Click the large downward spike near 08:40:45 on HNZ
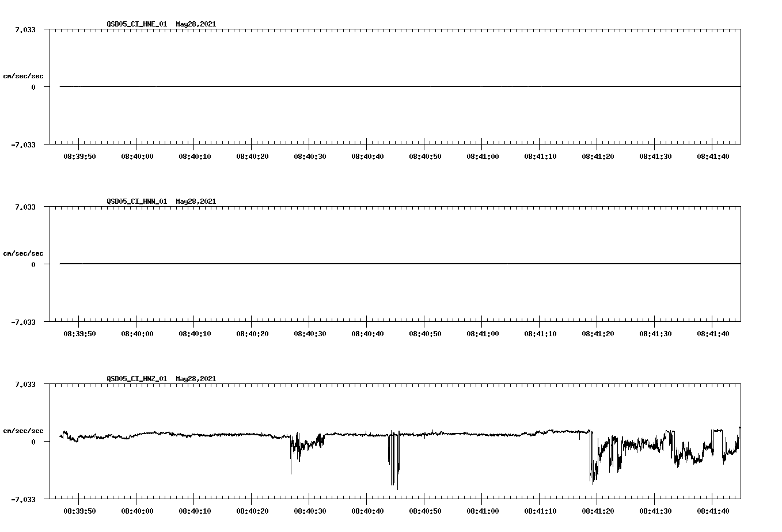 (394, 466)
